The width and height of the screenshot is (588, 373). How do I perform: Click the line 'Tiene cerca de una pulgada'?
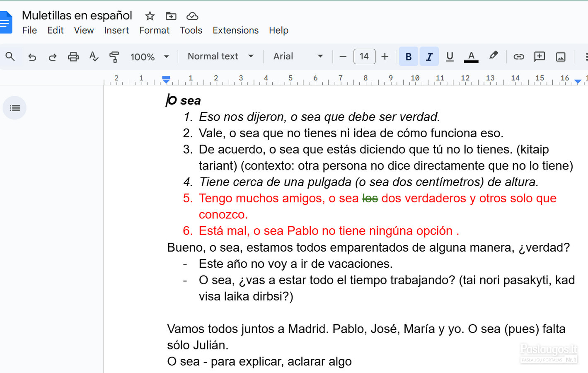pyautogui.click(x=369, y=182)
